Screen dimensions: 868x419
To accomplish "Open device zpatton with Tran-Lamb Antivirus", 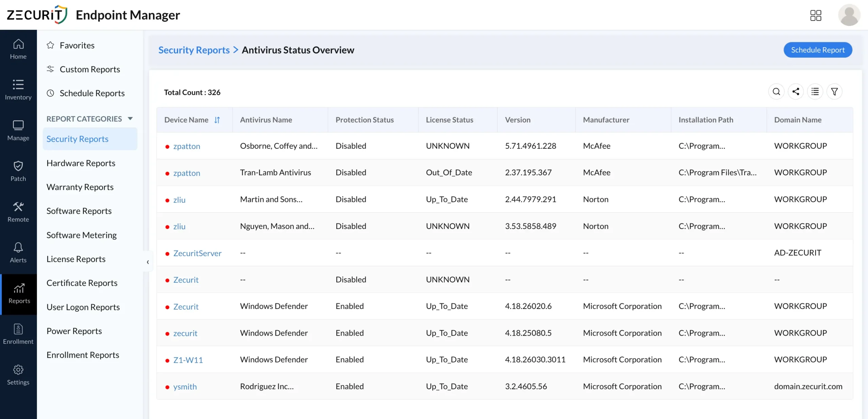I will click(187, 173).
